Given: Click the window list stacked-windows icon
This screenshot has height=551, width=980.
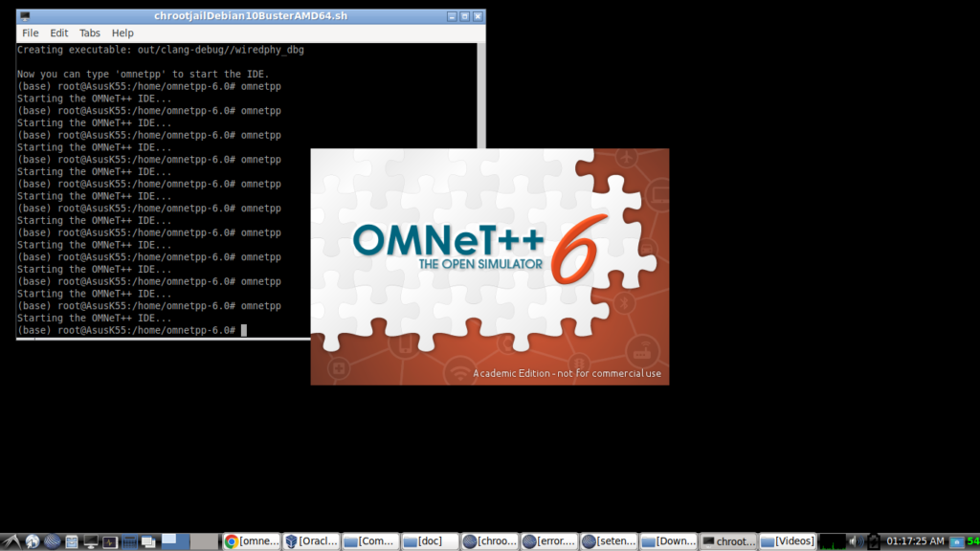Looking at the screenshot, I should click(x=148, y=540).
